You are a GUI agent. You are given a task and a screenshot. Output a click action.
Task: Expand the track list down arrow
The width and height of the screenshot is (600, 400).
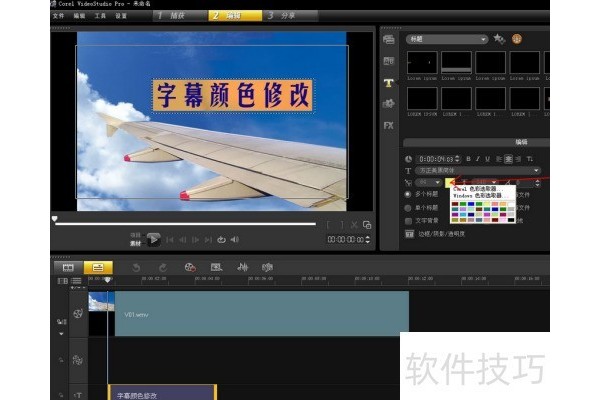(x=61, y=334)
